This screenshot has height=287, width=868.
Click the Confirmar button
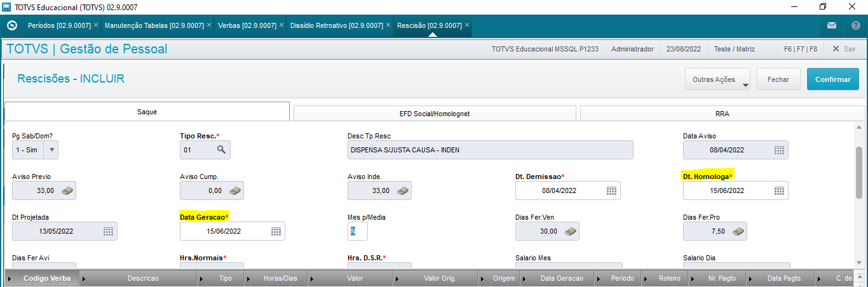[832, 79]
